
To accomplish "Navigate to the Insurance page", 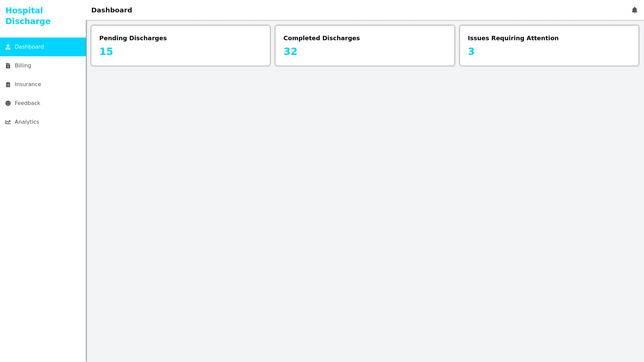I will 28,84.
